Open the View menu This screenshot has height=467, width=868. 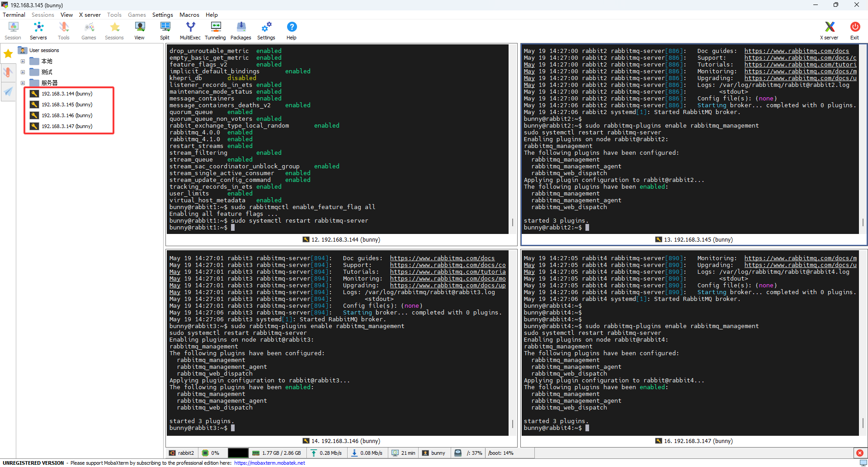tap(66, 14)
